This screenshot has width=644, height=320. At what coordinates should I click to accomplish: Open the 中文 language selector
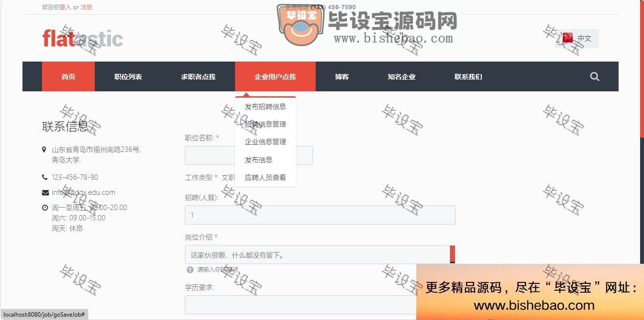[577, 38]
